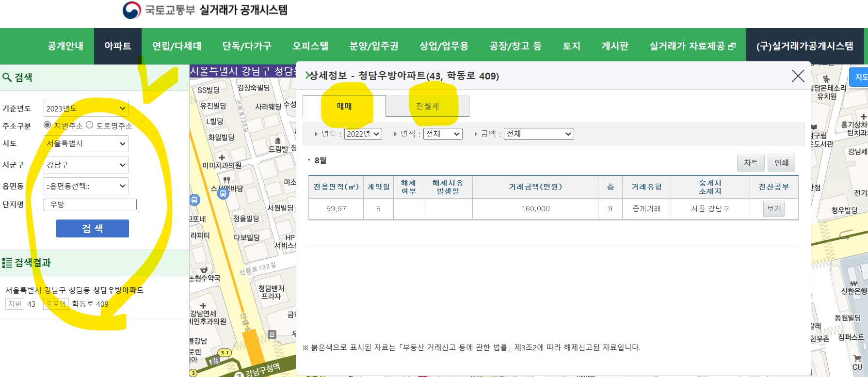This screenshot has width=868, height=377.
Task: Click the 3-1 exit marker near 강남구청역
Action: pyautogui.click(x=225, y=353)
